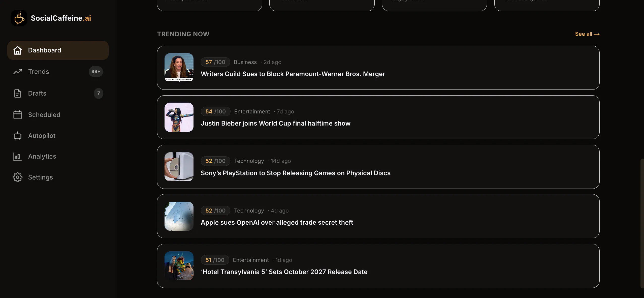Screen dimensions: 644x298
Task: Open the Apple sues OpenAI headline
Action: click(277, 222)
